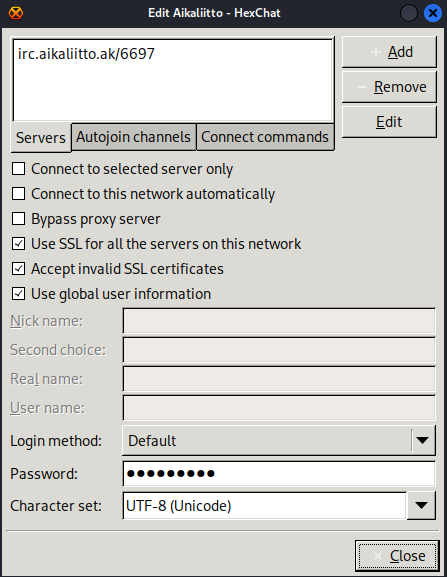Click the Edit server button
Viewport: 447px width, 577px height.
(x=389, y=122)
